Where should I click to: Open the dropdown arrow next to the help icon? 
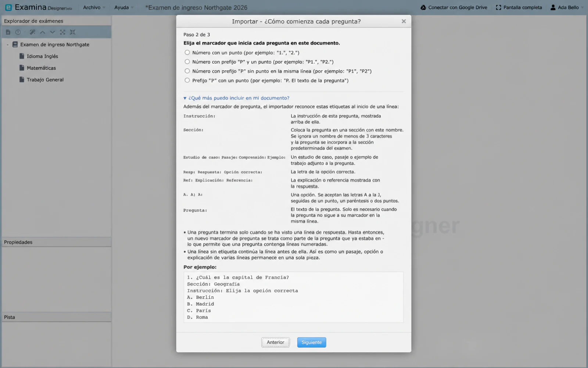(24, 32)
